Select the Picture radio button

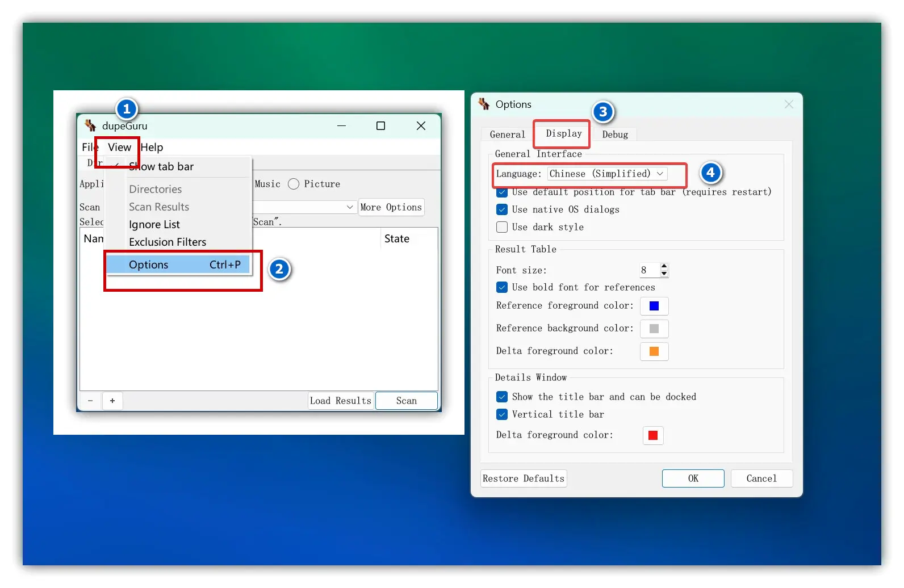click(x=294, y=184)
